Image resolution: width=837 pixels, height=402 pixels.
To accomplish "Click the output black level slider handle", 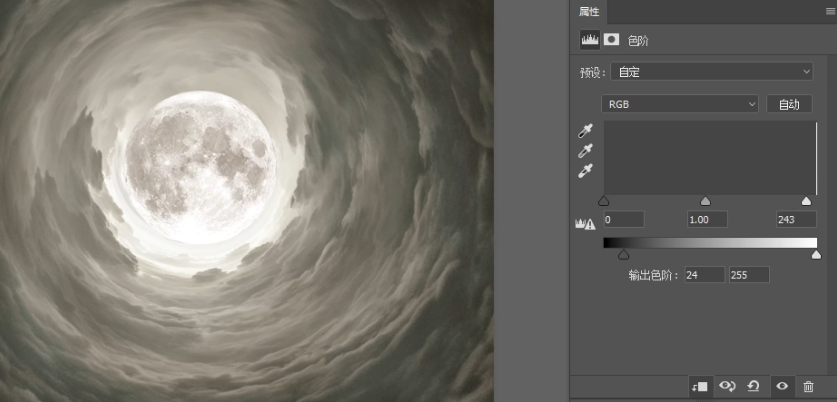I will click(x=623, y=255).
